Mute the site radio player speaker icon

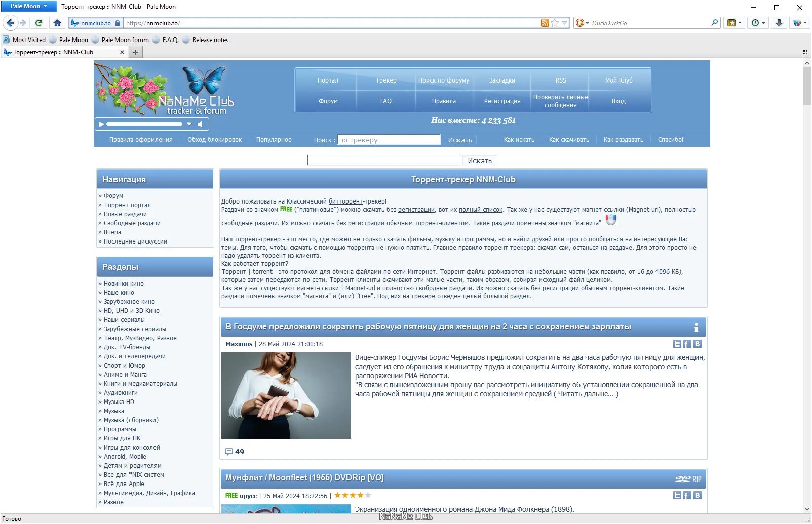coord(200,124)
